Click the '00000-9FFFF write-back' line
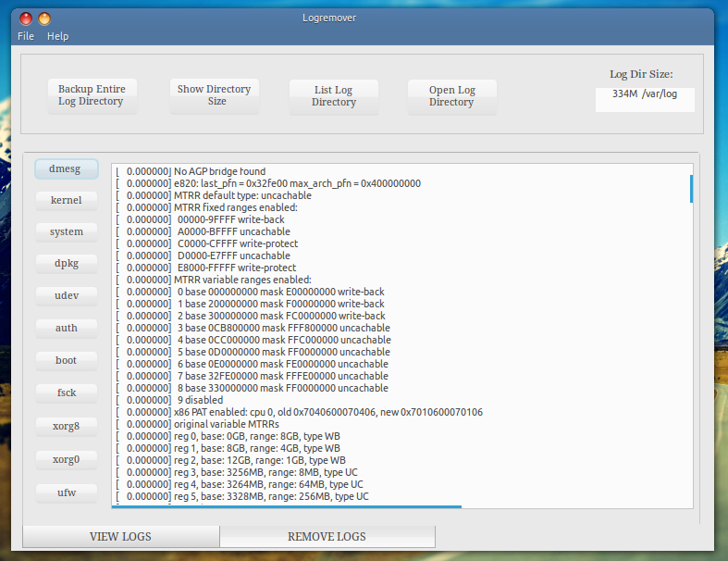Viewport: 728px width, 561px height. click(200, 219)
